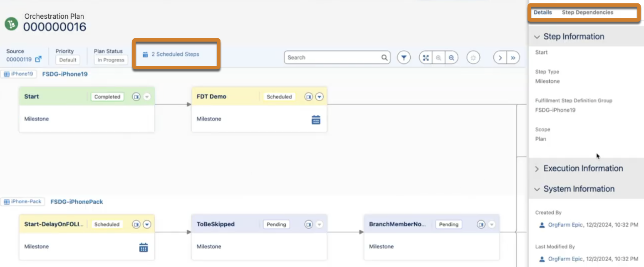This screenshot has width=644, height=267.
Task: Open the FSDG-iPhone19 group link
Action: [x=65, y=74]
